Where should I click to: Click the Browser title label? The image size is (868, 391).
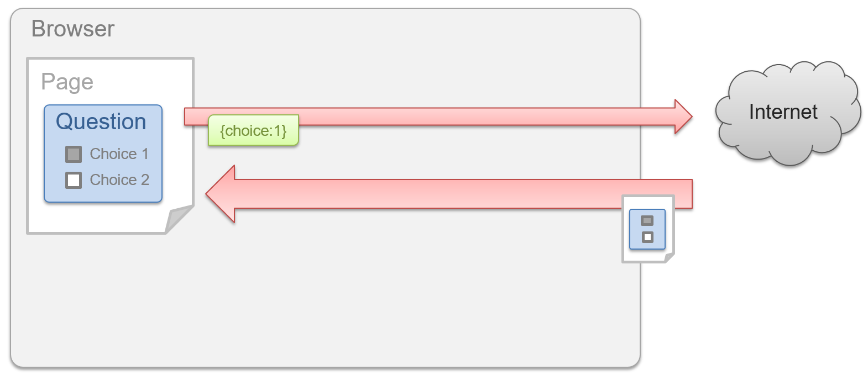pyautogui.click(x=73, y=29)
